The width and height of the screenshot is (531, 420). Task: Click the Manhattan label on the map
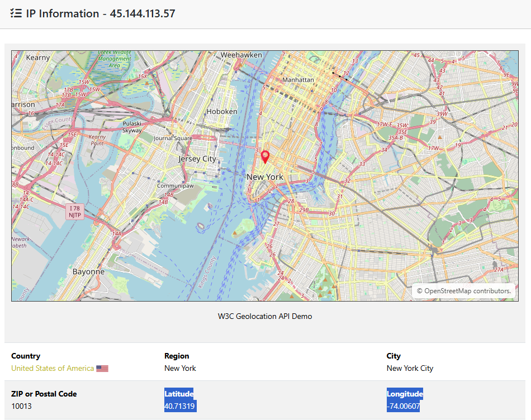click(x=298, y=80)
